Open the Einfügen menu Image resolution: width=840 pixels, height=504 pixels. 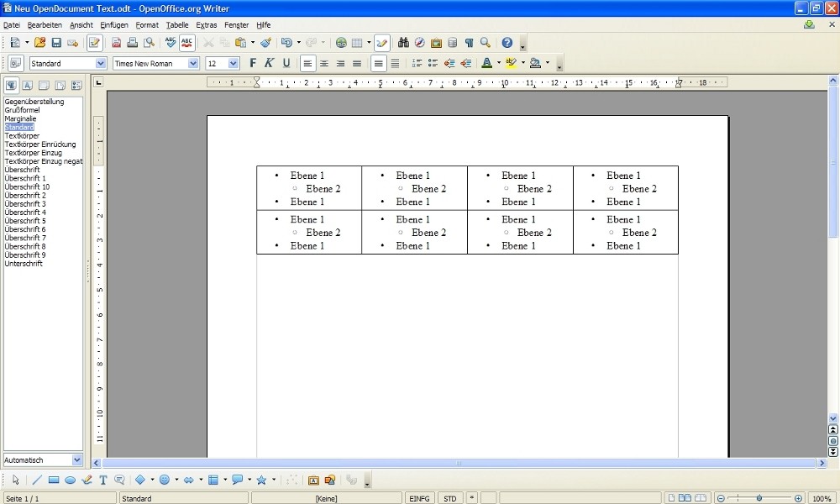[114, 25]
